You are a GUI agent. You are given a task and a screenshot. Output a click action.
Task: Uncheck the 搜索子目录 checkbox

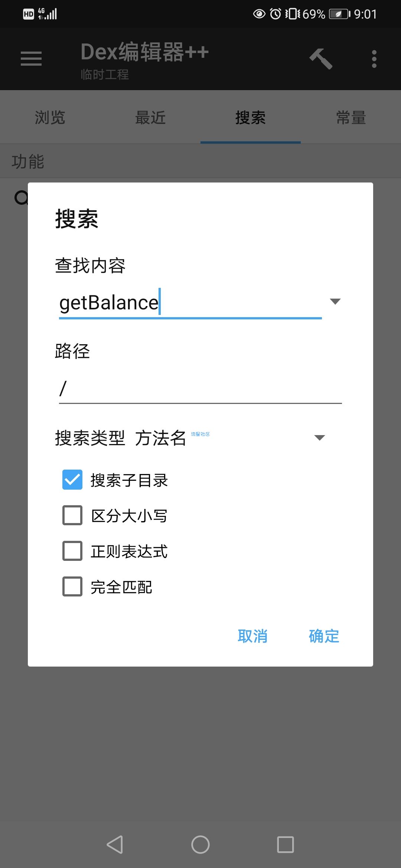72,480
